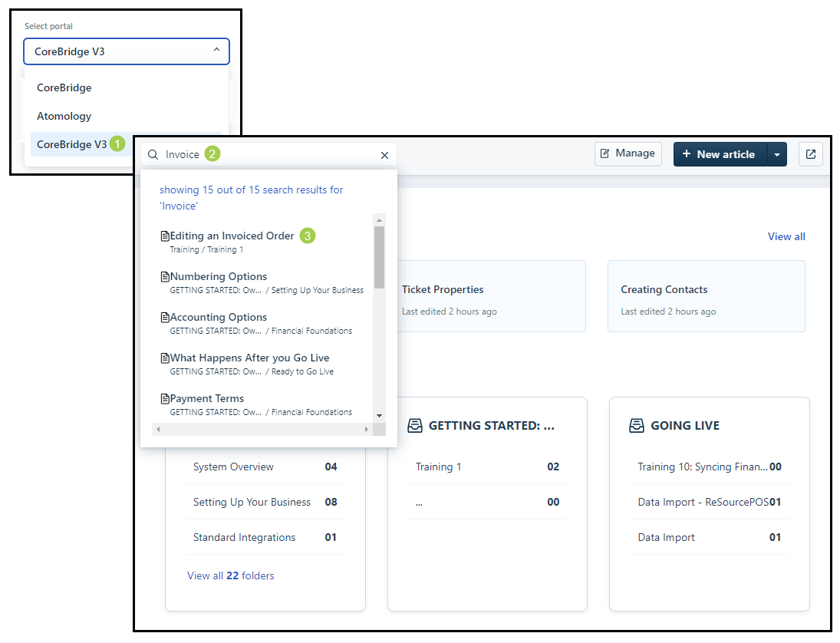Click the horizontal scrollbar right arrow
The height and width of the screenshot is (643, 840).
coord(367,429)
